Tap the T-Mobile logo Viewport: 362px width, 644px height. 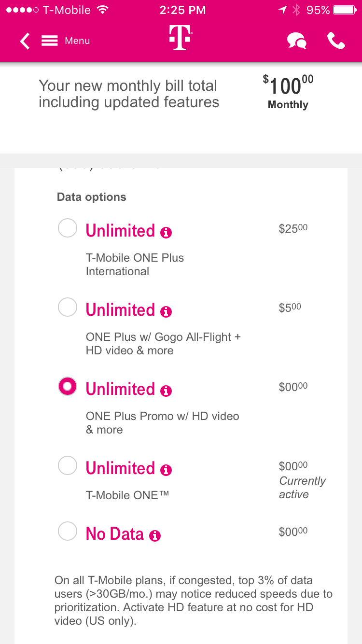click(181, 38)
